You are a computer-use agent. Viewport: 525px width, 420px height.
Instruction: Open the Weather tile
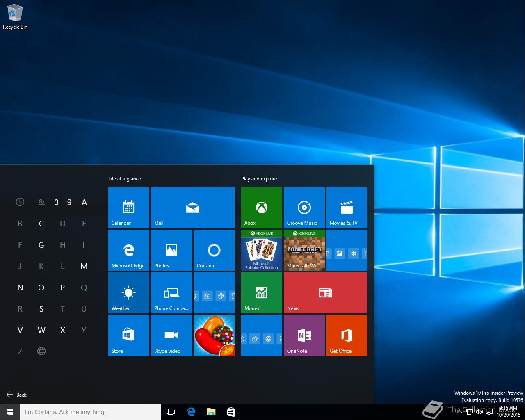[129, 293]
